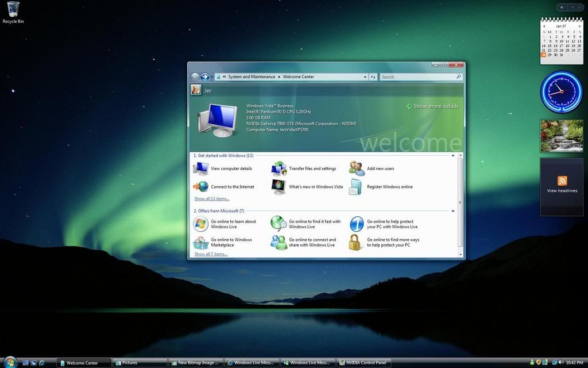The width and height of the screenshot is (588, 368).
Task: Open Register Windows online item
Action: coord(381,187)
